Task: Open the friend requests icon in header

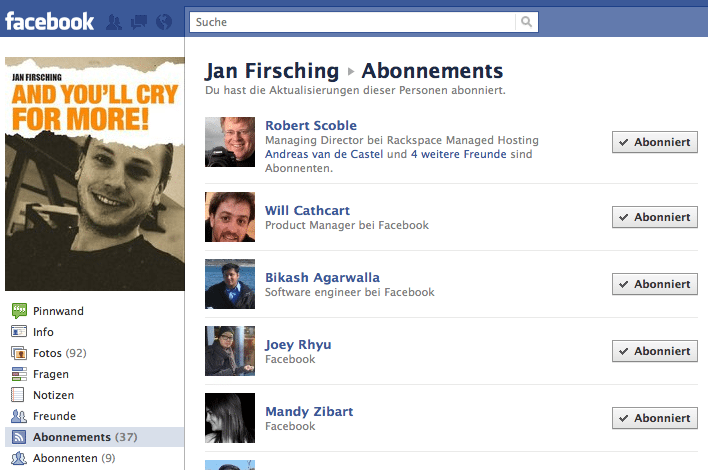Action: click(114, 22)
